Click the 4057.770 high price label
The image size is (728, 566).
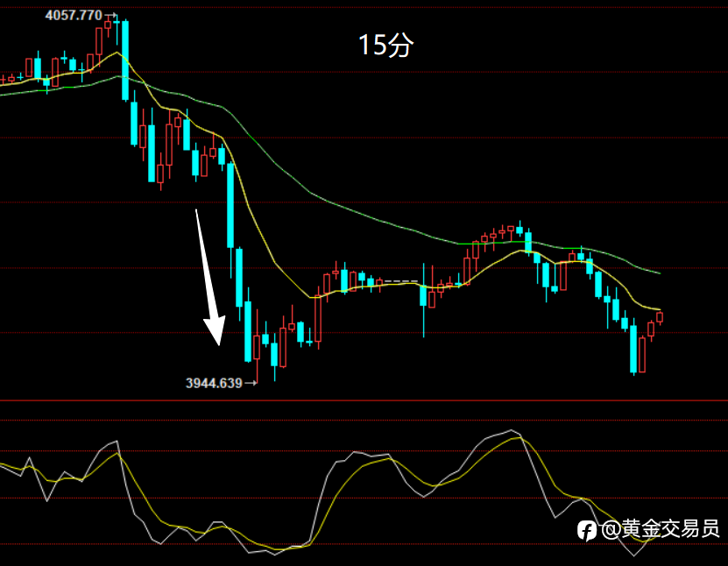click(74, 15)
